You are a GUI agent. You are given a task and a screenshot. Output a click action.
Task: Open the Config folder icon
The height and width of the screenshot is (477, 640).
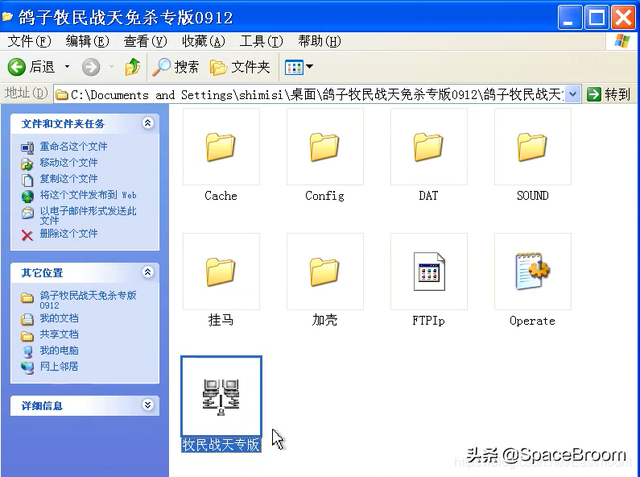324,147
